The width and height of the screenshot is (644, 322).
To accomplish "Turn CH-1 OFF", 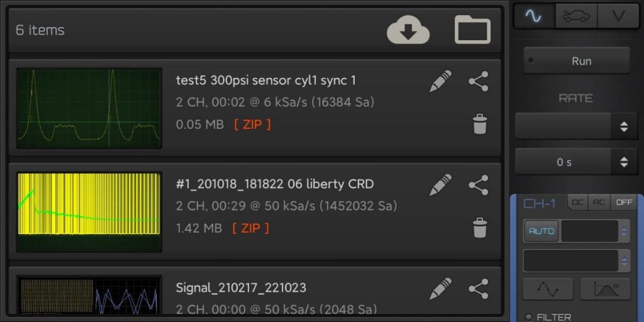I will click(x=623, y=203).
